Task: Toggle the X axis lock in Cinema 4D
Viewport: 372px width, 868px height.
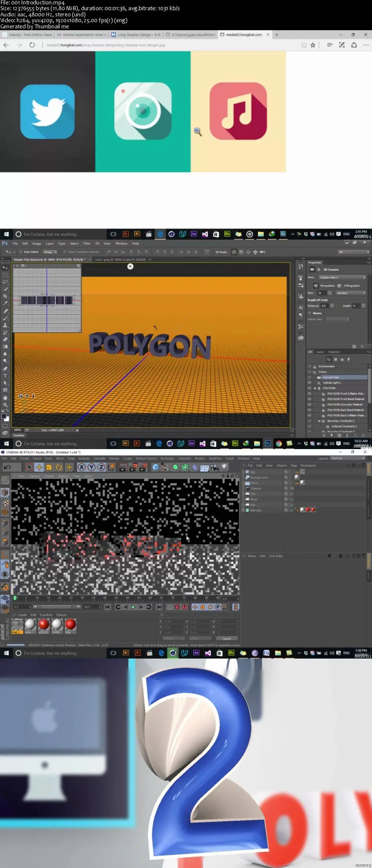Action: pos(82,467)
